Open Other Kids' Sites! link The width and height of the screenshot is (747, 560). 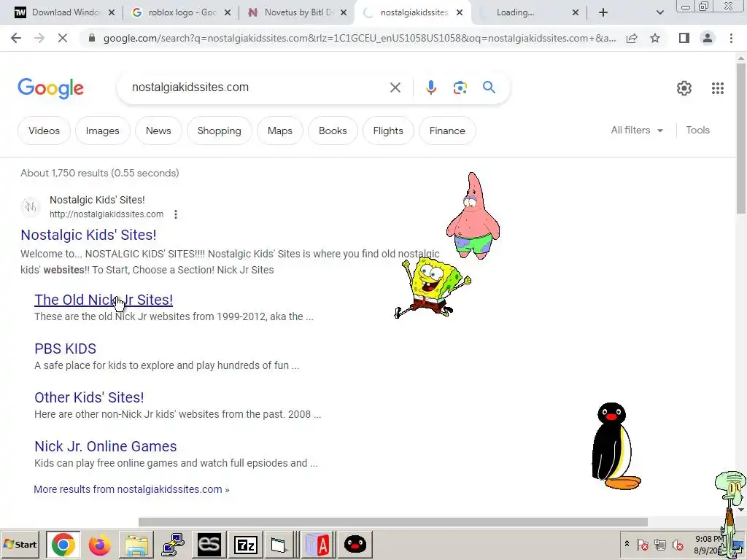click(x=89, y=397)
